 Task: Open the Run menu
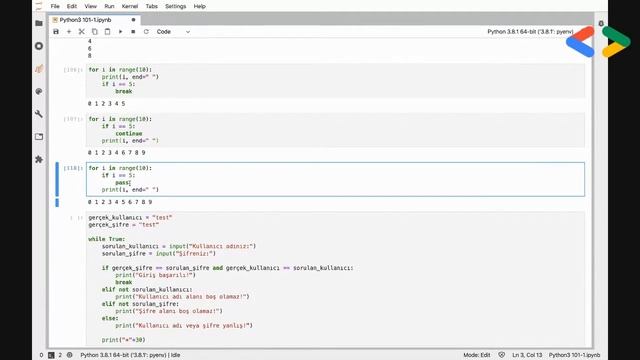click(109, 6)
